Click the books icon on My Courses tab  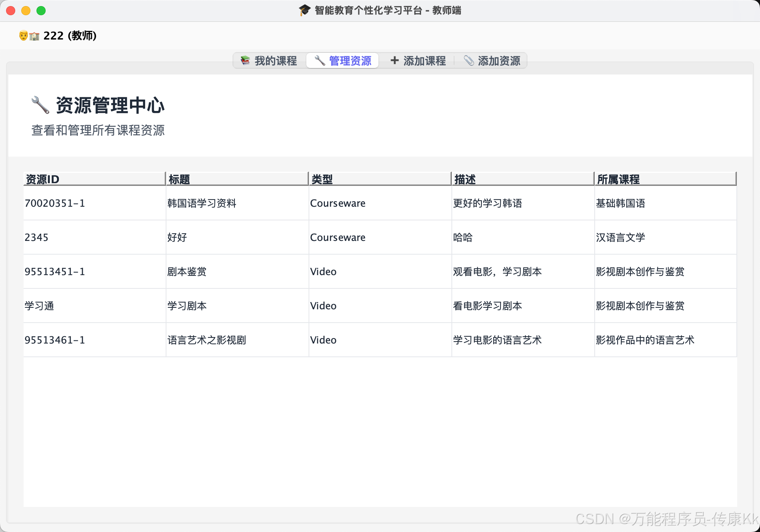pyautogui.click(x=245, y=61)
